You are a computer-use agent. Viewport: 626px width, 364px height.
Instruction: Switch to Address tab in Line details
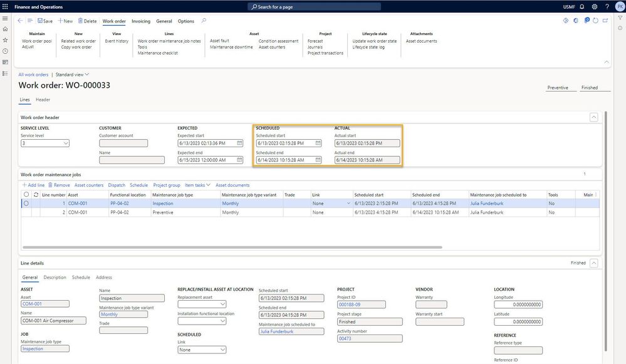point(104,278)
